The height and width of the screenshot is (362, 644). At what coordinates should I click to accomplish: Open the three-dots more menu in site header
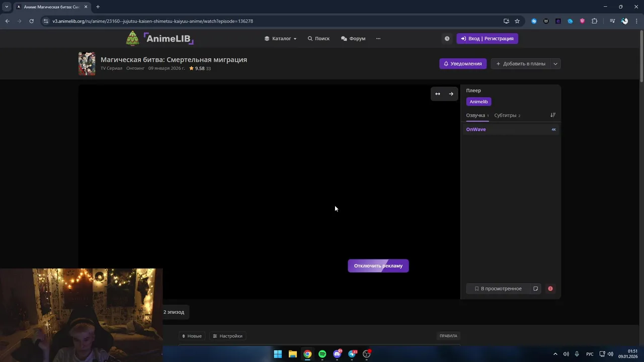pos(378,38)
